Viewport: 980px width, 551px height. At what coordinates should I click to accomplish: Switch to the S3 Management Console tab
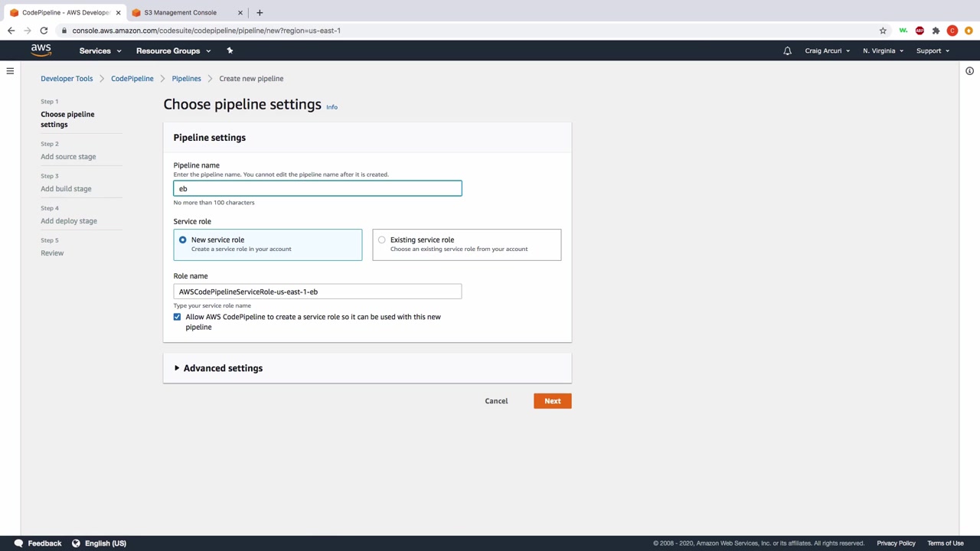(186, 12)
